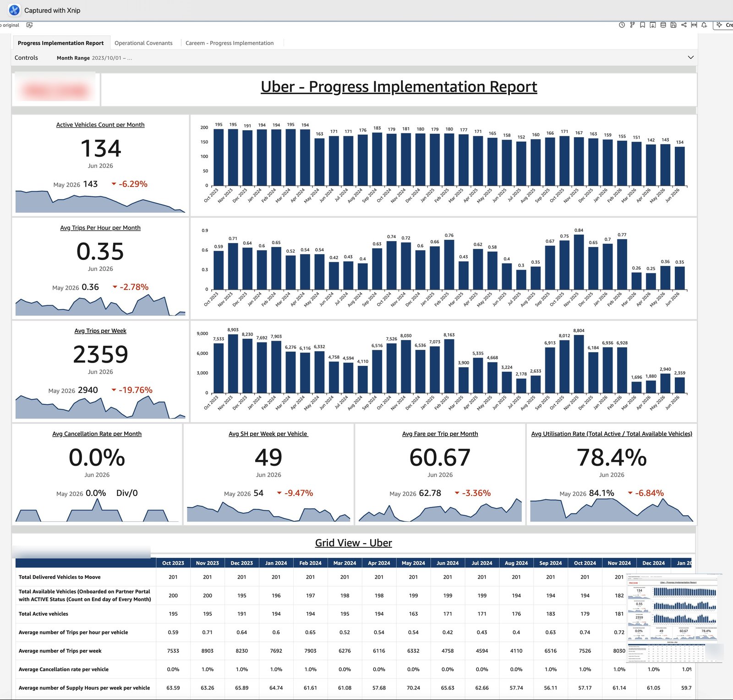Click the -9.47% supply hours change

pyautogui.click(x=295, y=493)
